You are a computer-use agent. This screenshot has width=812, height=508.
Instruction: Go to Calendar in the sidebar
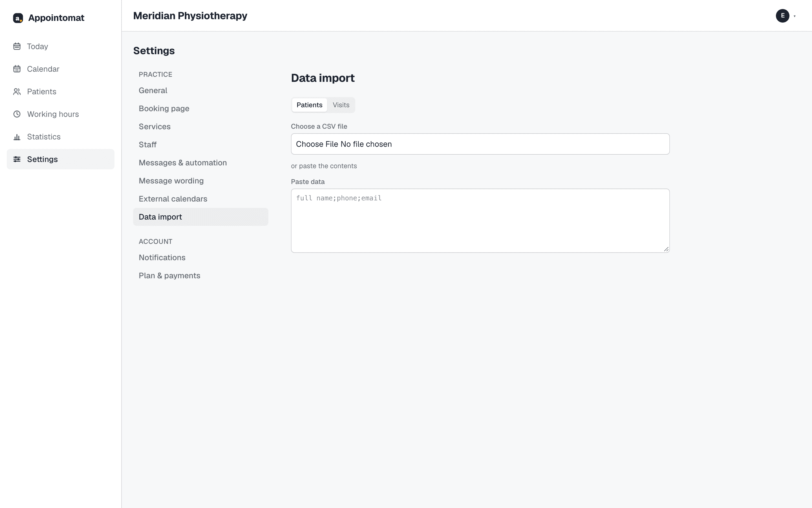60,69
